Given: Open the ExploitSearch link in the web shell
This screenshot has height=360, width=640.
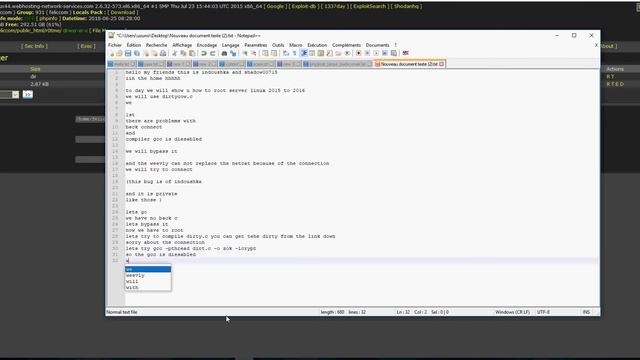Looking at the screenshot, I should coord(369,6).
